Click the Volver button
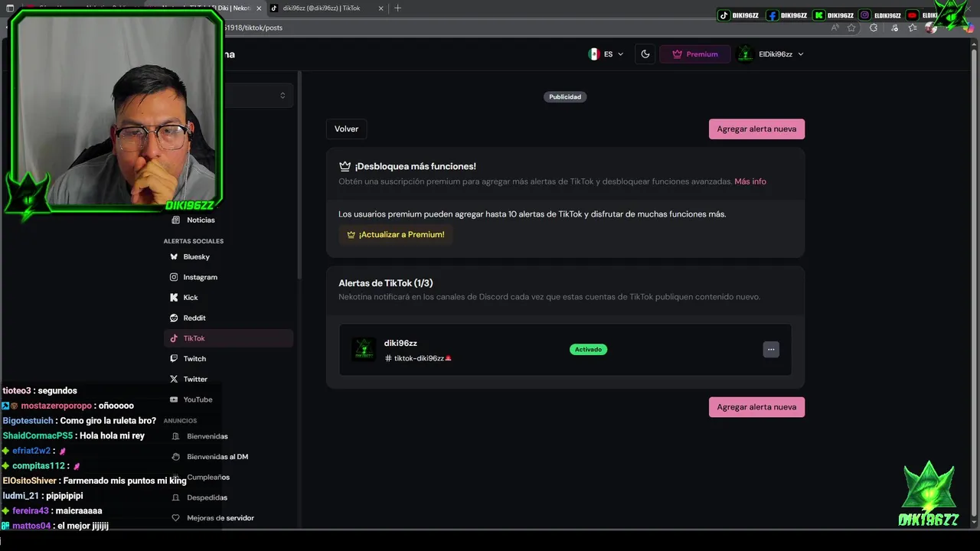This screenshot has height=551, width=980. [x=346, y=129]
